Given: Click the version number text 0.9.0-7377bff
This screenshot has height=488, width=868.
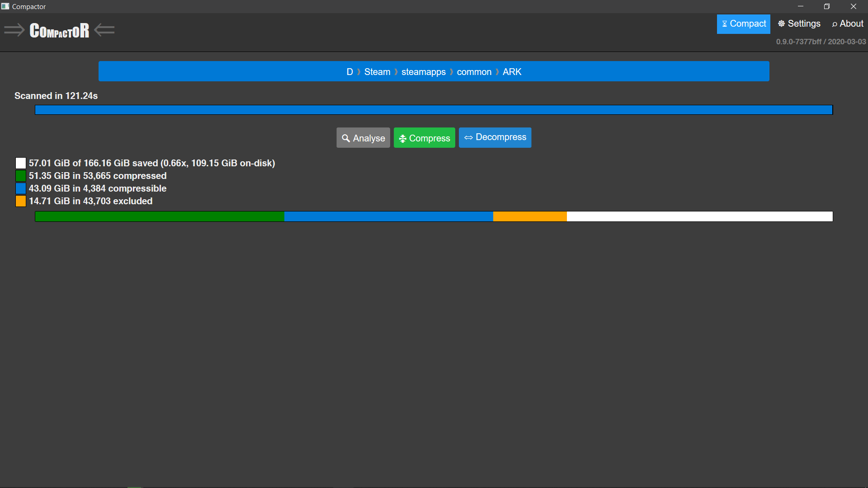Looking at the screenshot, I should pyautogui.click(x=798, y=42).
